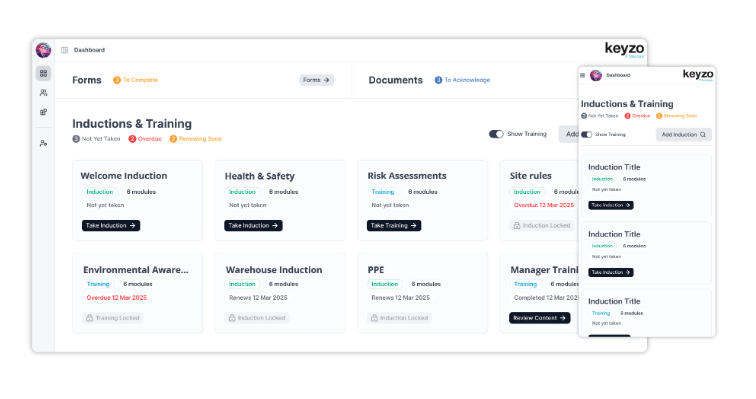Click the Training tag on Risk Assessments card
Viewport: 756px width, 399px height.
[383, 192]
